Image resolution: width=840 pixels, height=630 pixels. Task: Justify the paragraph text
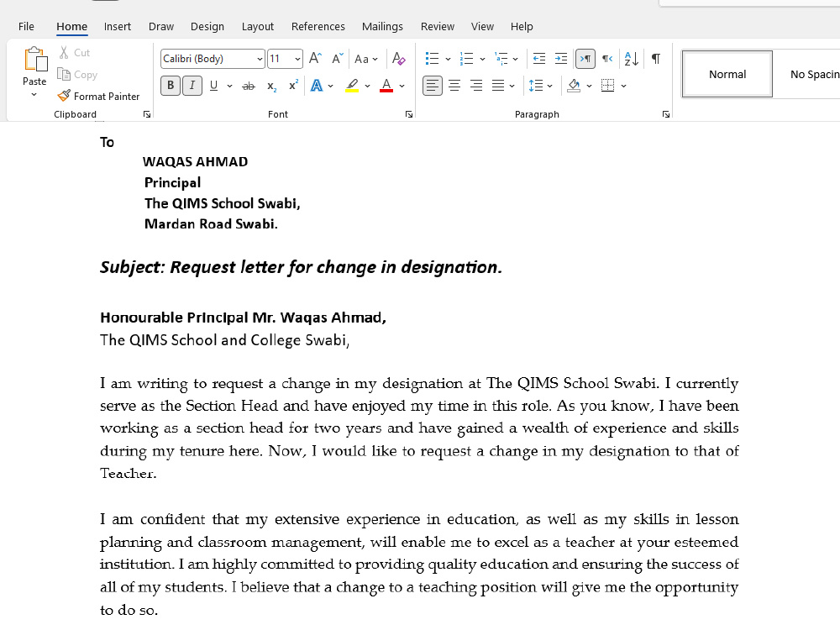point(497,85)
